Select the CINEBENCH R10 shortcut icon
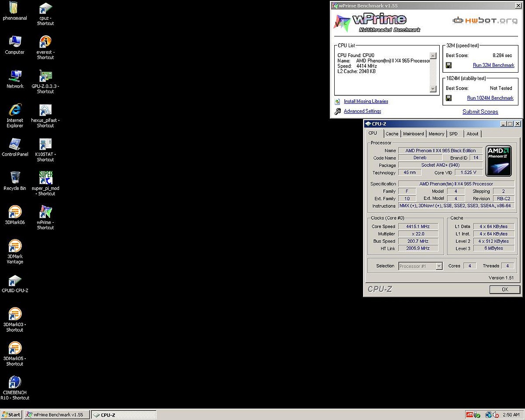The width and height of the screenshot is (525, 420). click(15, 382)
